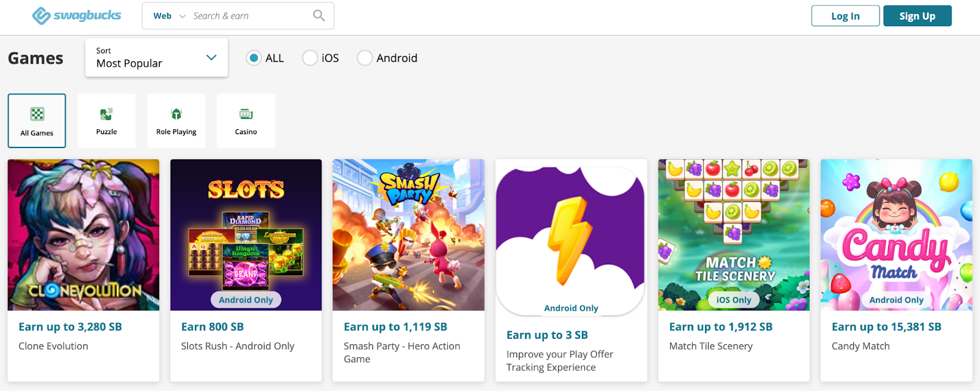The image size is (980, 391).
Task: Click the All Games checkerboard icon
Action: click(37, 114)
